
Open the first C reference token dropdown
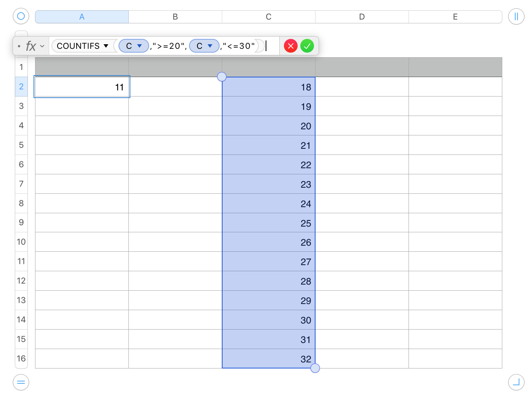tap(139, 46)
